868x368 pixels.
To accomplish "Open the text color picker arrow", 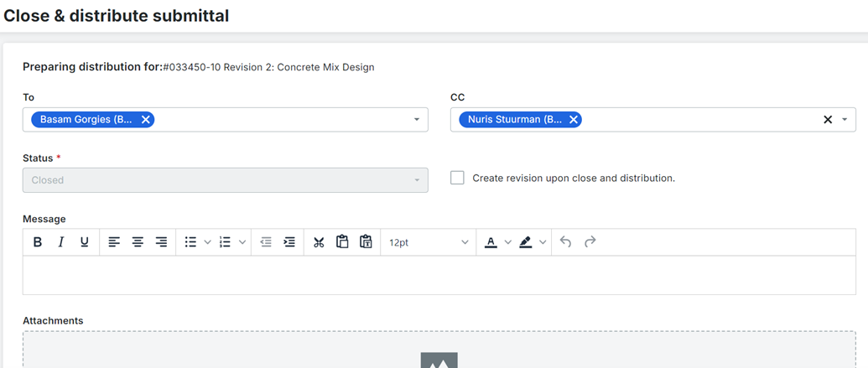I will tap(507, 242).
